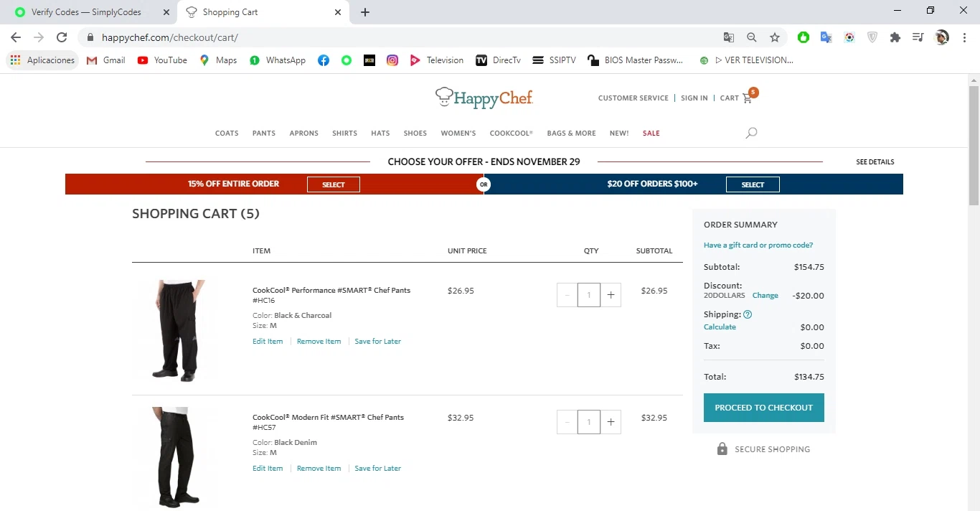The width and height of the screenshot is (980, 511).
Task: Open the Maps bookmark
Action: [218, 60]
